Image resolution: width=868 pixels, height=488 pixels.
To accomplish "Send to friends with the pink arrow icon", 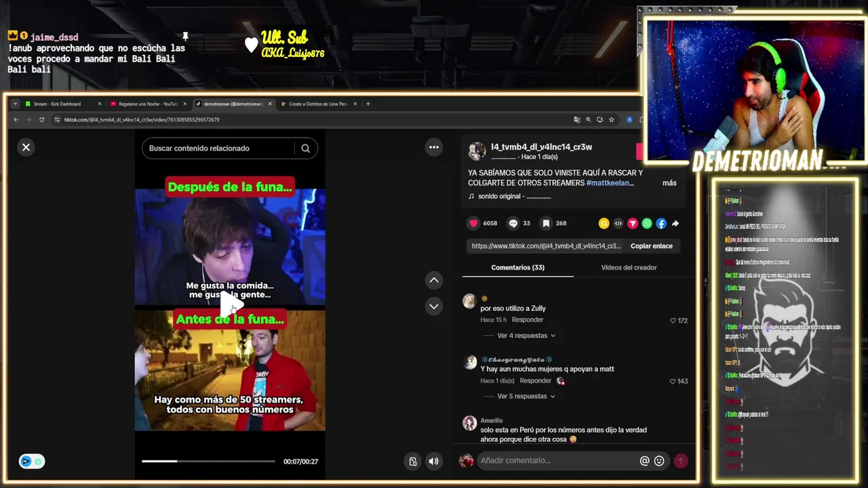I will [x=632, y=223].
